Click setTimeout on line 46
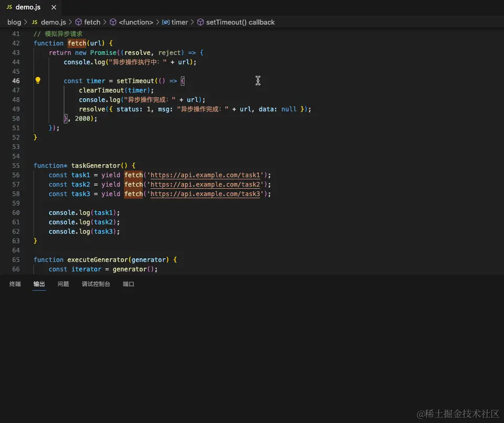504x423 pixels. click(135, 81)
